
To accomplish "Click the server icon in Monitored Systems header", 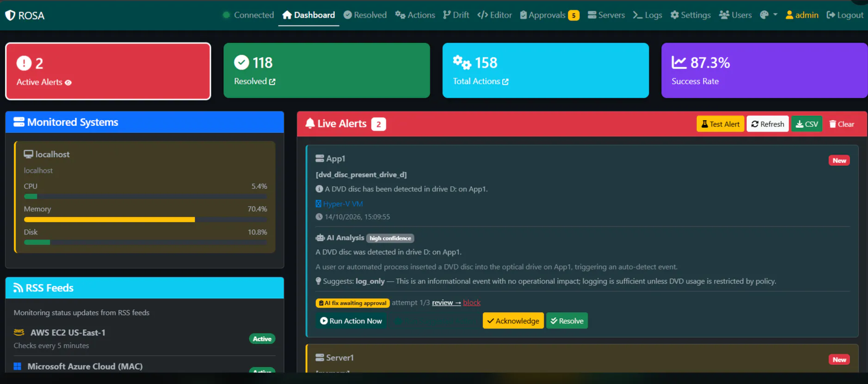I will (19, 122).
